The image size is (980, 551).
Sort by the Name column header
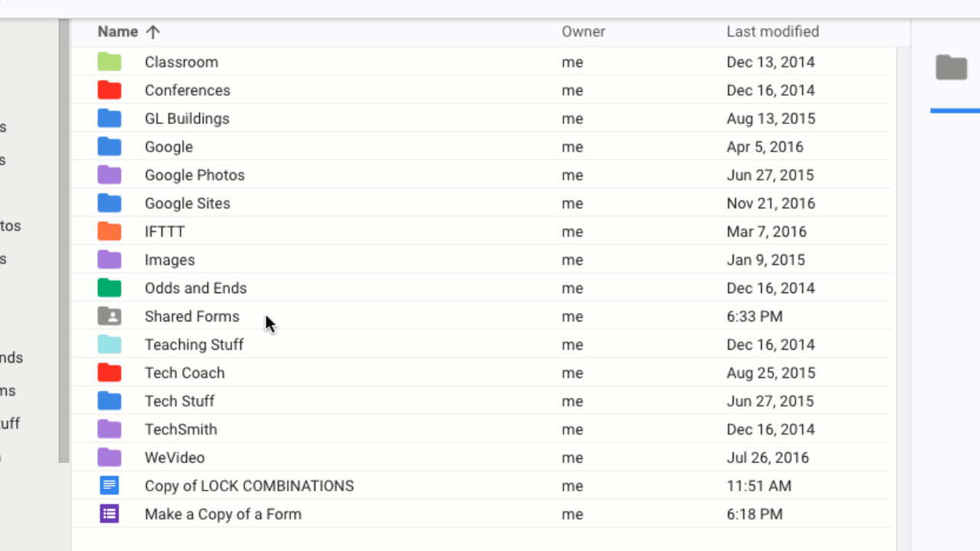click(x=118, y=31)
